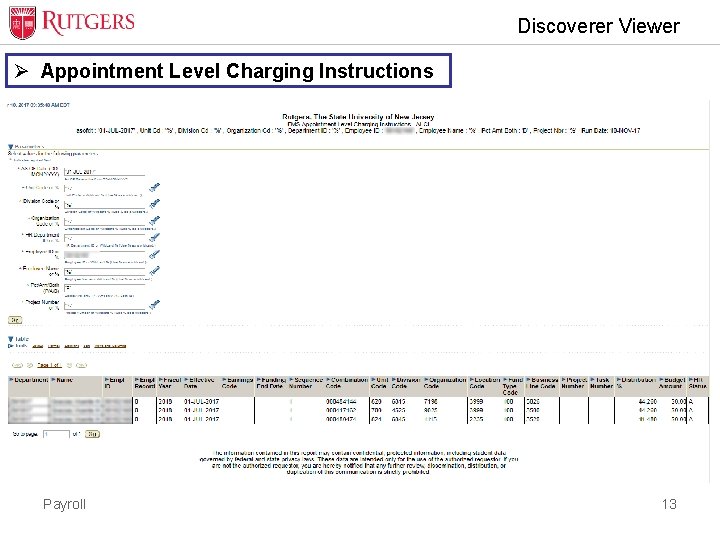Collapse the Parameters section triangle
The image size is (720, 540).
11,147
